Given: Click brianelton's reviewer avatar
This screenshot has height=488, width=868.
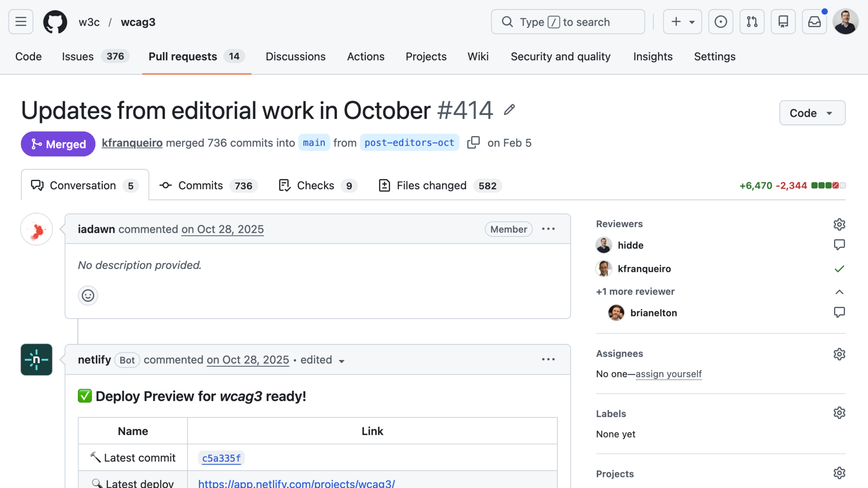Looking at the screenshot, I should point(616,313).
